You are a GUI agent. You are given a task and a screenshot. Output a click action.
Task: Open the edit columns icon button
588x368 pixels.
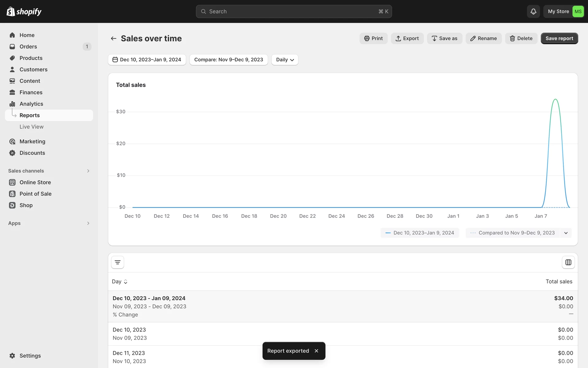[x=568, y=263]
